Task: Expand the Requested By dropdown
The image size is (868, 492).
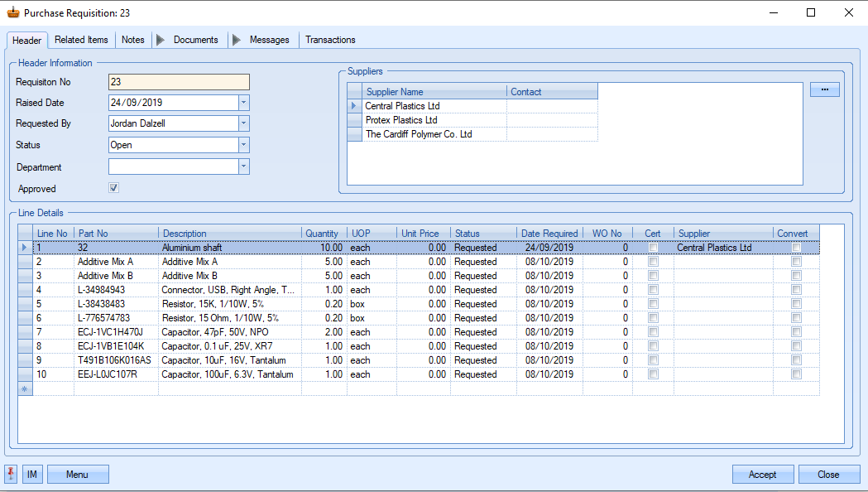Action: (x=243, y=123)
